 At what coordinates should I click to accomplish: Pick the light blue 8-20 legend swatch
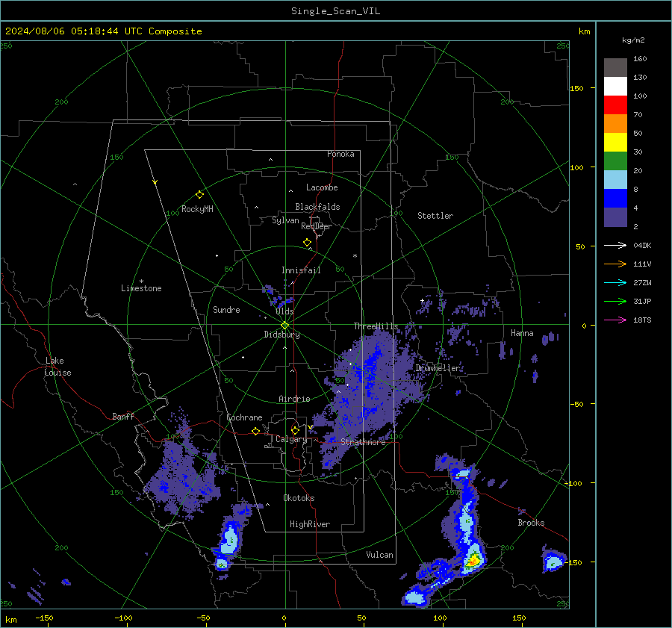coord(615,180)
